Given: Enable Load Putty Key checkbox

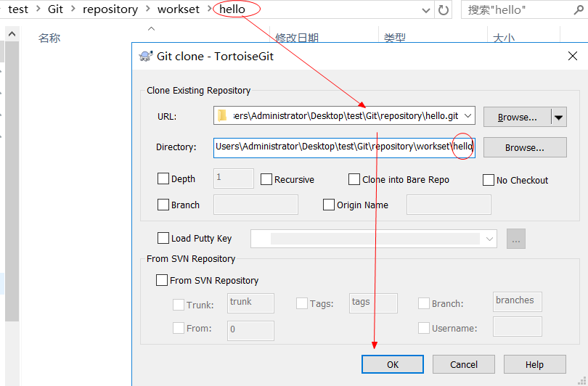Looking at the screenshot, I should [x=163, y=238].
